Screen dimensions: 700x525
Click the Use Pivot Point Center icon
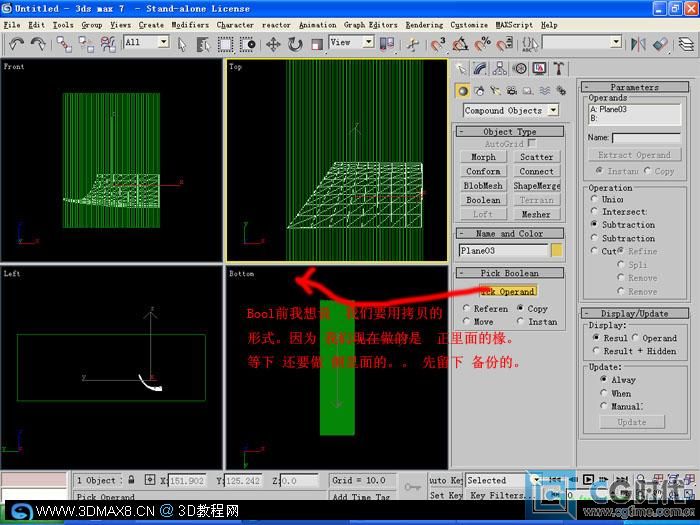click(387, 44)
